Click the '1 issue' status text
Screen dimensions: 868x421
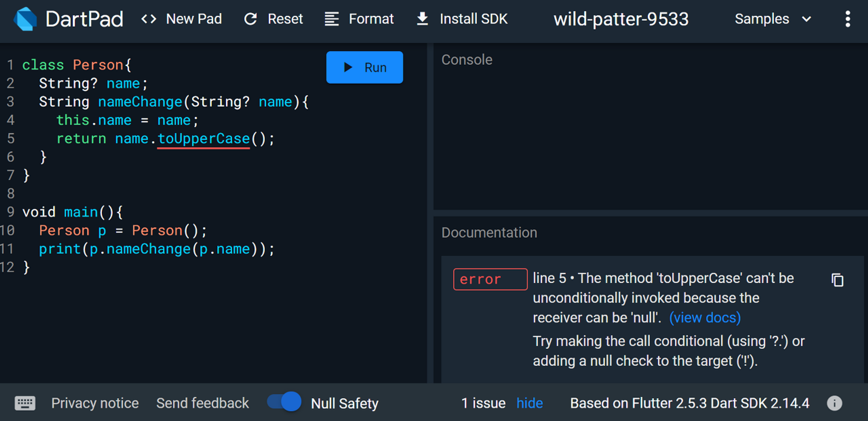[483, 403]
